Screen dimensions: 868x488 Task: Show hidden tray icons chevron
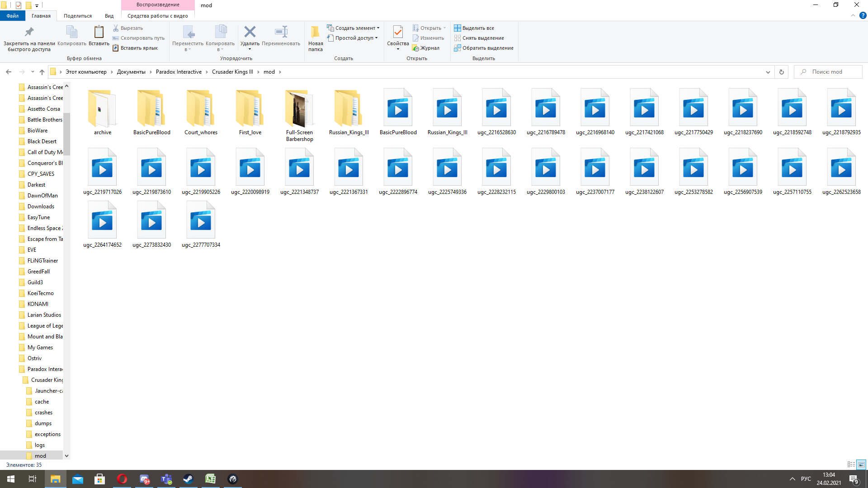(x=792, y=479)
